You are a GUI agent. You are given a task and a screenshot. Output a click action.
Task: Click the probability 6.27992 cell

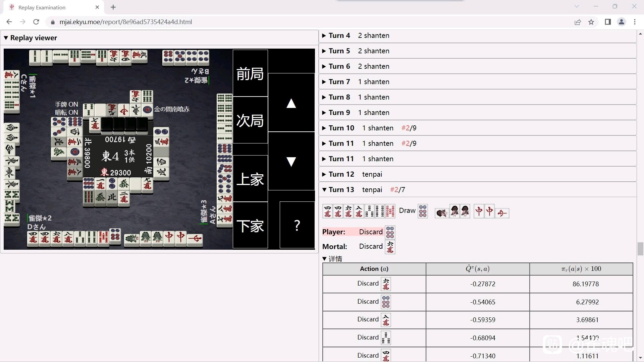581,302
